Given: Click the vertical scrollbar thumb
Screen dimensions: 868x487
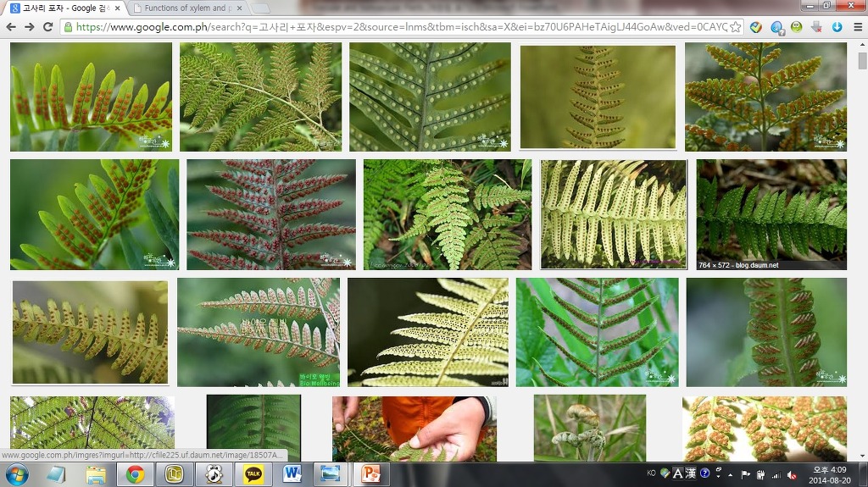Looking at the screenshot, I should point(862,60).
